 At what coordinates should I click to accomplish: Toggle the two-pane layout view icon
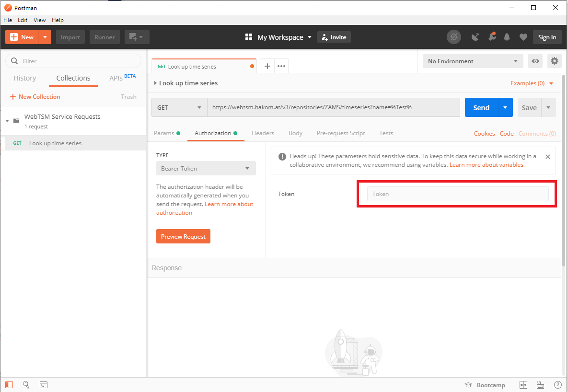523,385
